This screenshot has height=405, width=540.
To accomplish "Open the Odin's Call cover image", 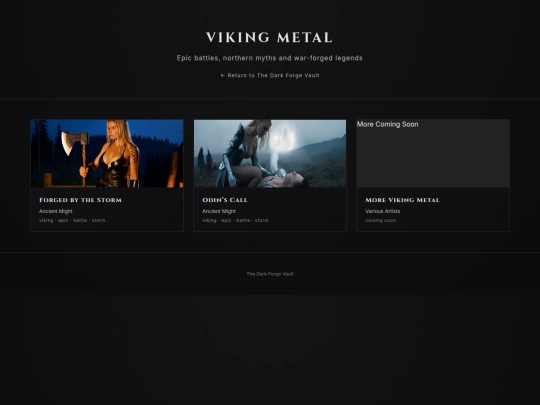I will [270, 154].
